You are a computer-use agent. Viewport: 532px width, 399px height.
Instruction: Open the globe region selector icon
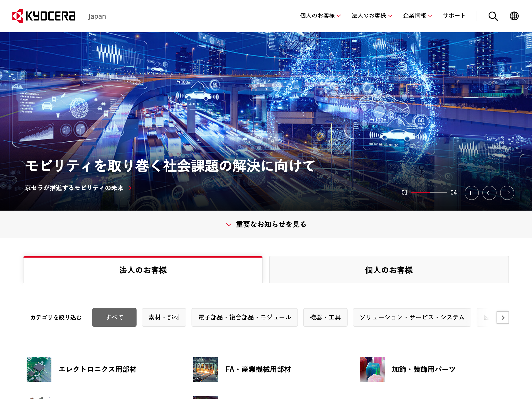tap(514, 16)
